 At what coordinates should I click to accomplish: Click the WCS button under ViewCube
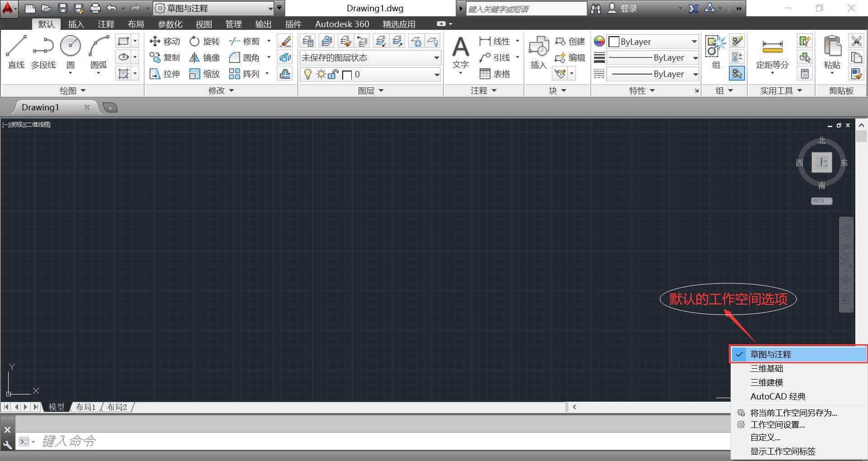tap(821, 201)
